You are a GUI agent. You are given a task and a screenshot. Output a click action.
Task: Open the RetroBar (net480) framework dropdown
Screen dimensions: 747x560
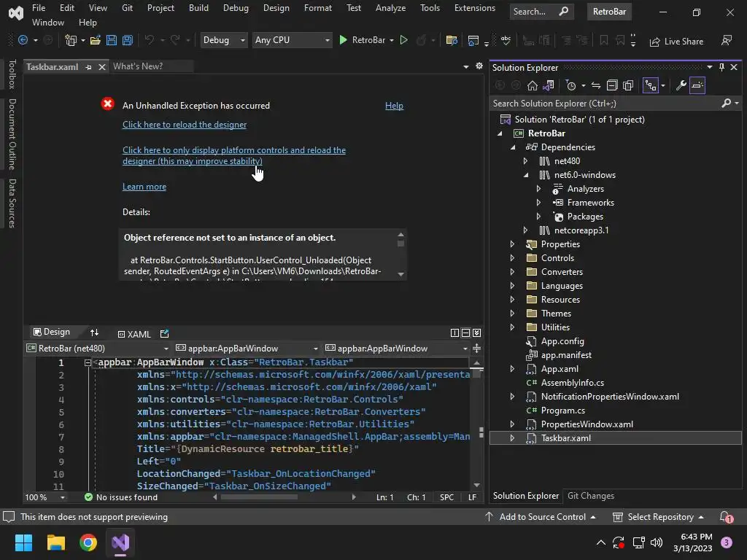click(98, 348)
